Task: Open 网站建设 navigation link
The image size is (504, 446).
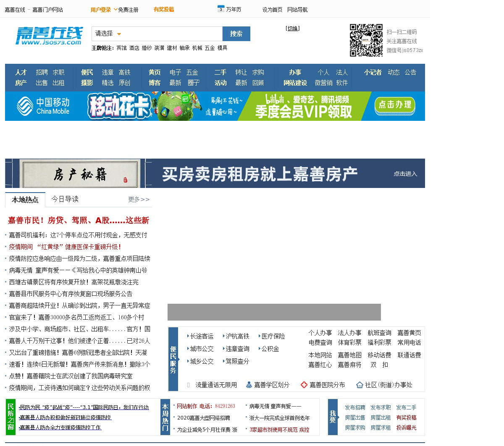Action: click(295, 83)
